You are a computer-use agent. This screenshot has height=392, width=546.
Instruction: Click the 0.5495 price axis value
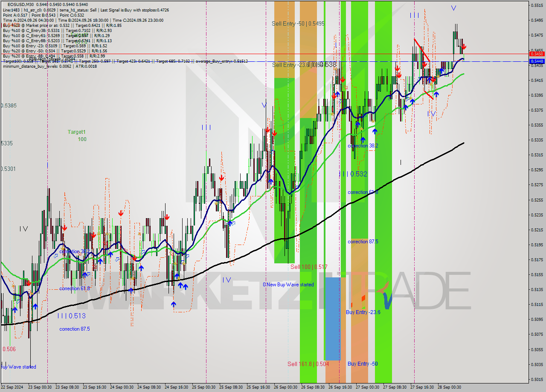(x=537, y=20)
